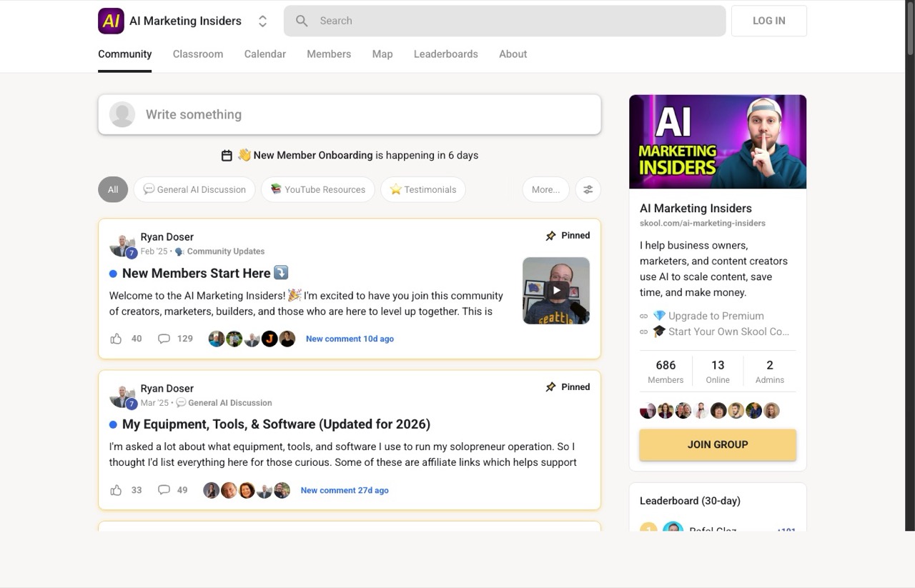
Task: Open the feed filter sliders icon
Action: point(588,189)
